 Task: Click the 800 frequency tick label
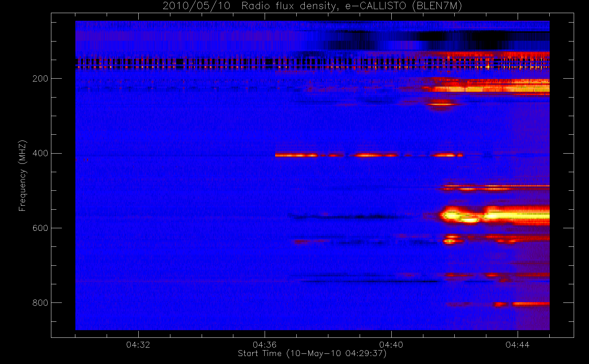click(x=40, y=303)
